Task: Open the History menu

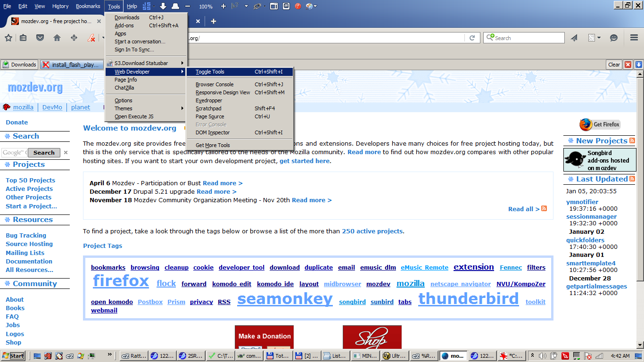Action: tap(60, 6)
